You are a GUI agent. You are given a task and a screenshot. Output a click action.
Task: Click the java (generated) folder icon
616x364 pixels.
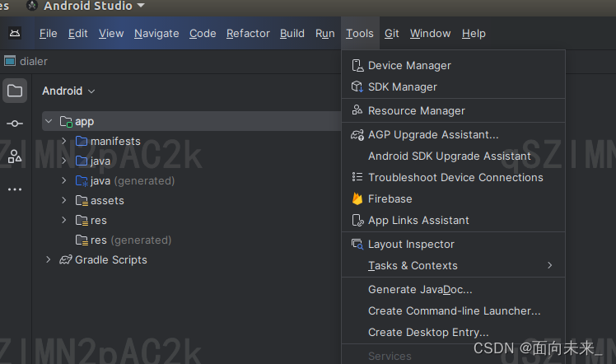[82, 180]
